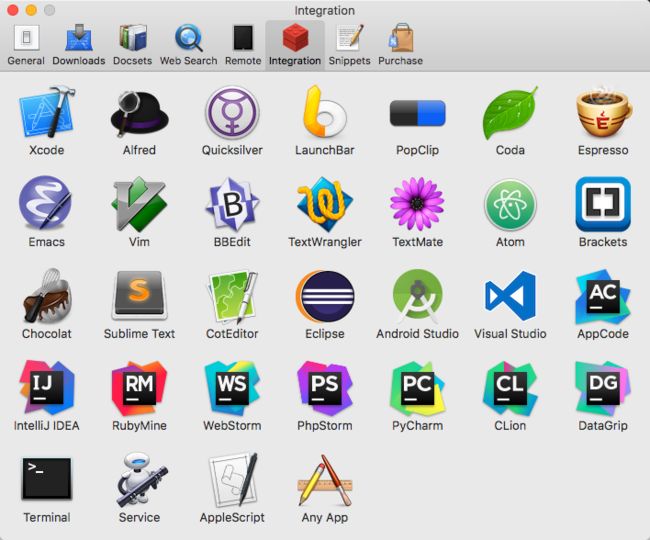Open the Chocolat integration icon
The height and width of the screenshot is (540, 650).
coord(46,296)
